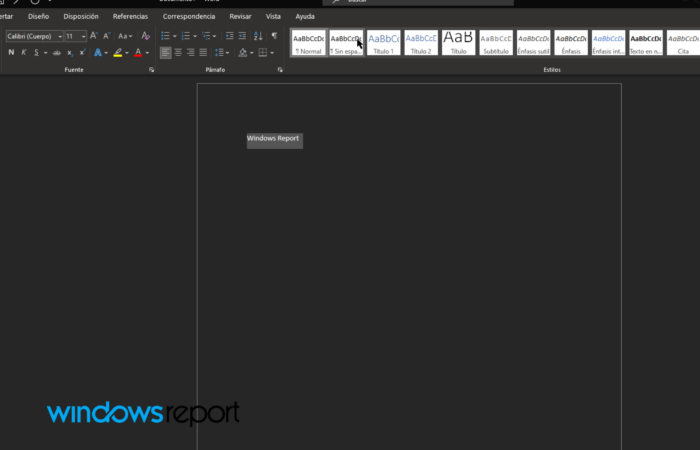Align text to the left
The image size is (700, 450).
165,53
